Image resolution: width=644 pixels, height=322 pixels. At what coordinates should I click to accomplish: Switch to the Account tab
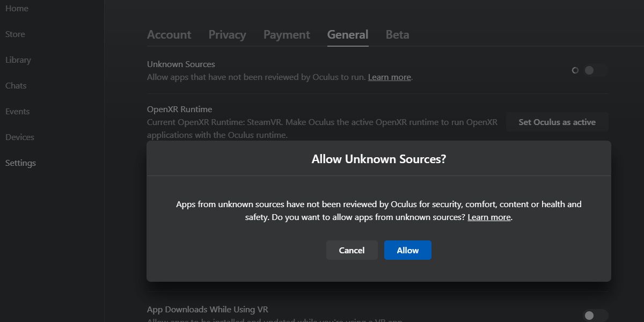coord(169,35)
